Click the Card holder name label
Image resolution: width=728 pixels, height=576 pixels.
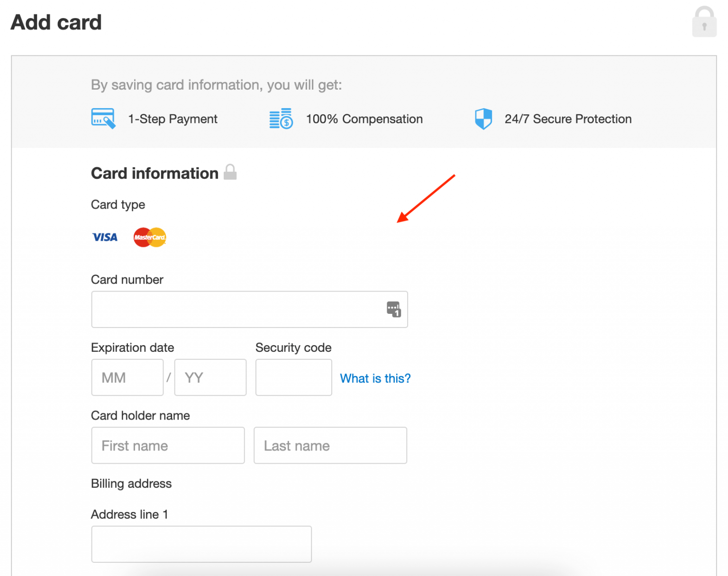pos(140,416)
